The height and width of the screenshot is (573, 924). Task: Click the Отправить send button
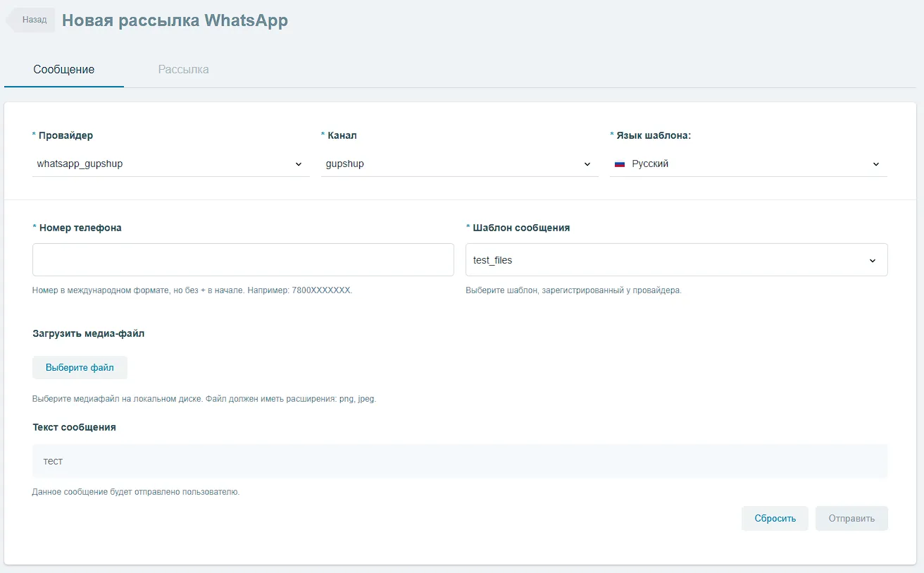pos(851,518)
